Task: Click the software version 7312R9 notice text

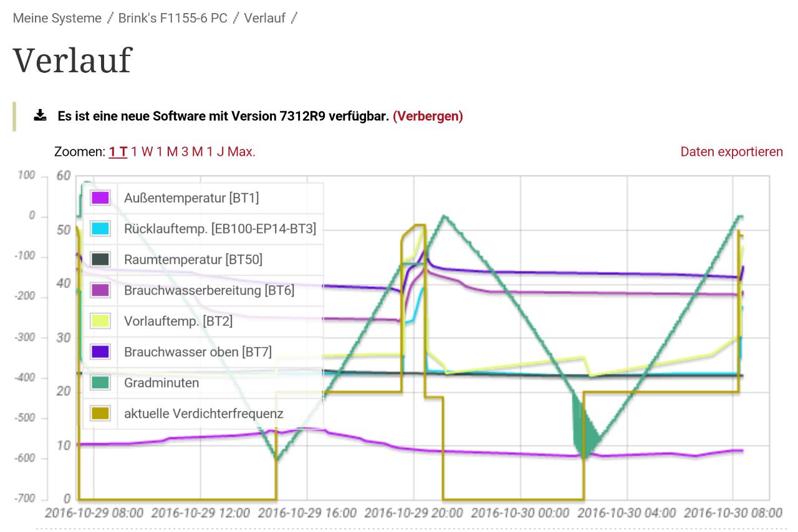Action: coord(223,116)
